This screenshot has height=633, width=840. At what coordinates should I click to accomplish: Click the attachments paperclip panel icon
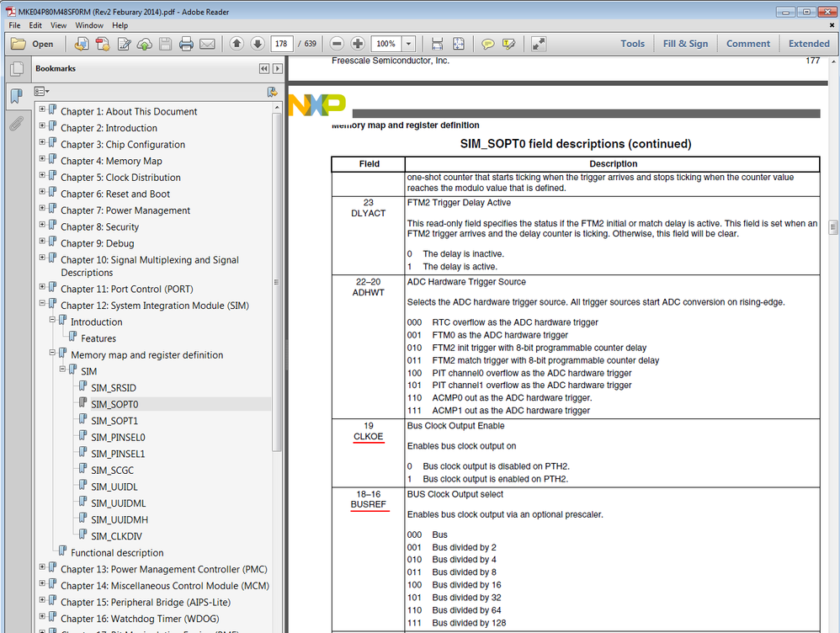(x=17, y=124)
